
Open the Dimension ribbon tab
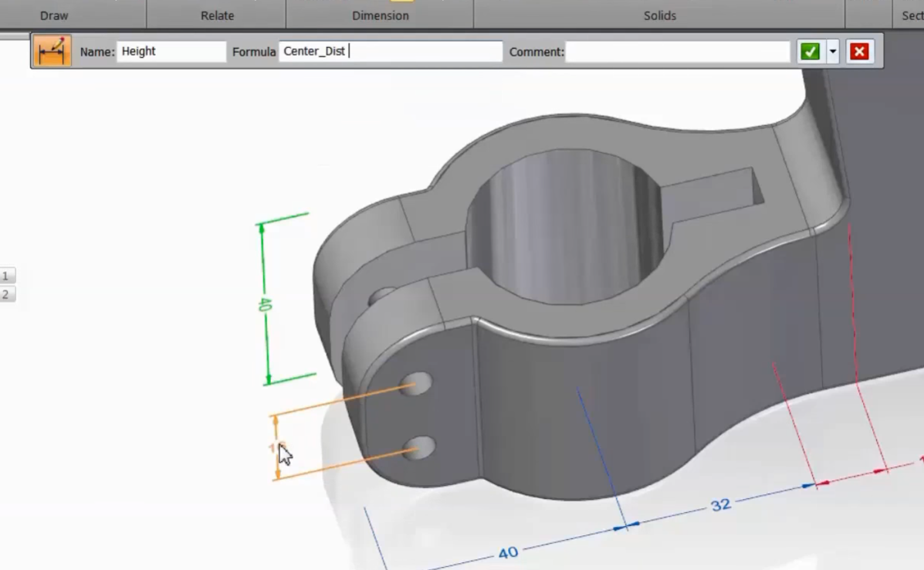[380, 15]
